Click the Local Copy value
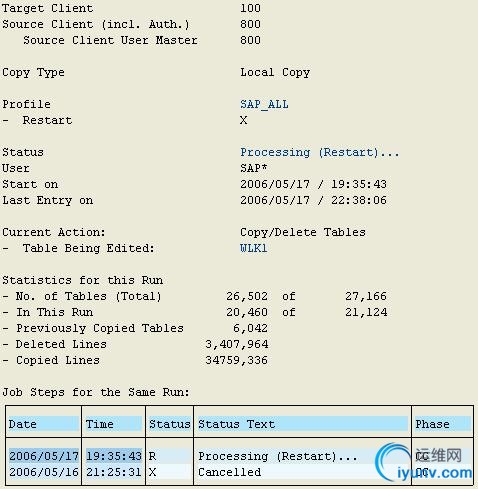The image size is (478, 489). [275, 72]
